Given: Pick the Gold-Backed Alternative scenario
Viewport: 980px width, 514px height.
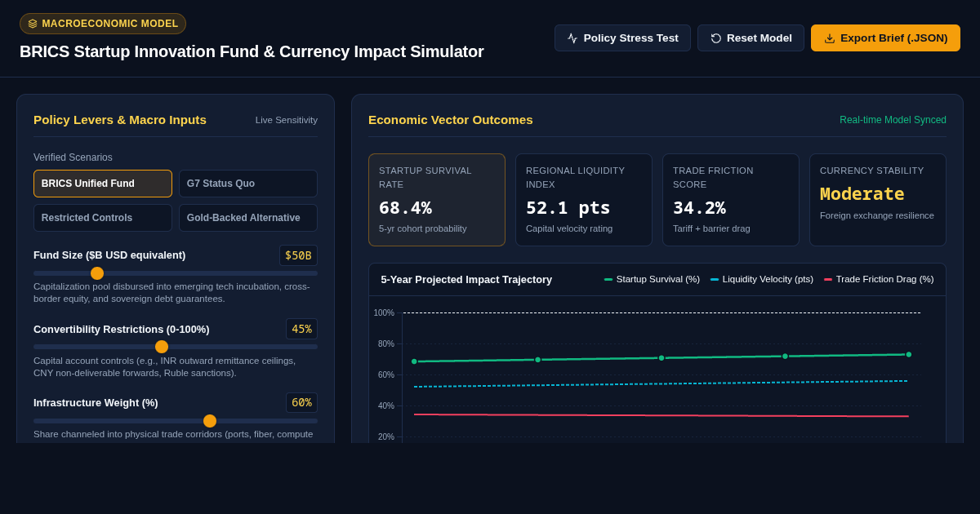Looking at the screenshot, I should (x=248, y=218).
